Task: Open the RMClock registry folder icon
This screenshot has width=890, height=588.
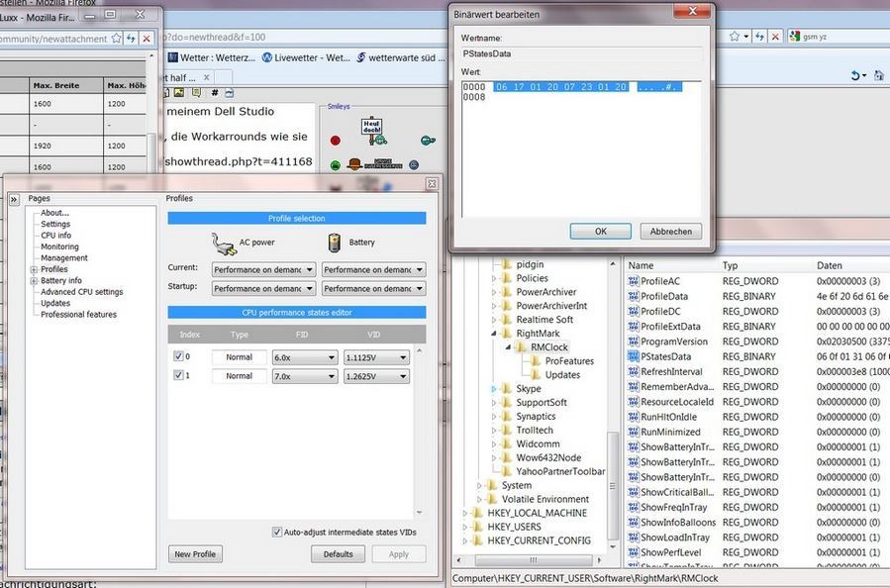Action: [x=521, y=346]
